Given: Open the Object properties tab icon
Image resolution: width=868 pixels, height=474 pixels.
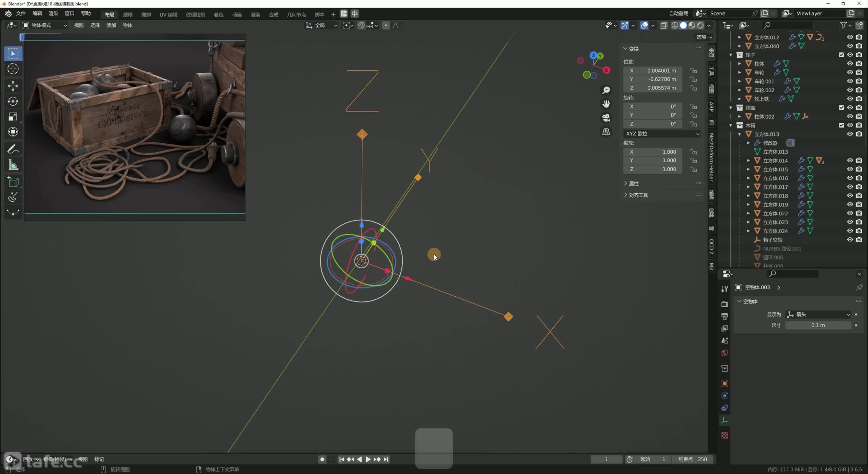Looking at the screenshot, I should coord(725,383).
